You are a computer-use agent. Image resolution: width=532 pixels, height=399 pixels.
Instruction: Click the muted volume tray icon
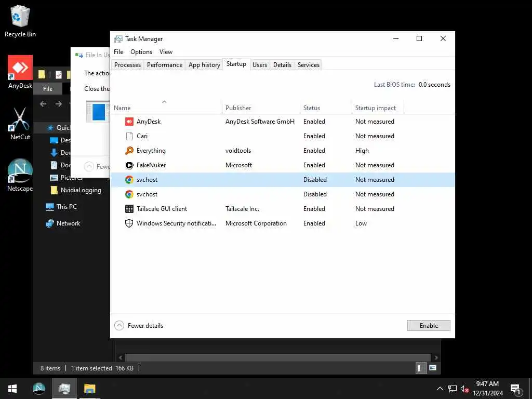(464, 389)
